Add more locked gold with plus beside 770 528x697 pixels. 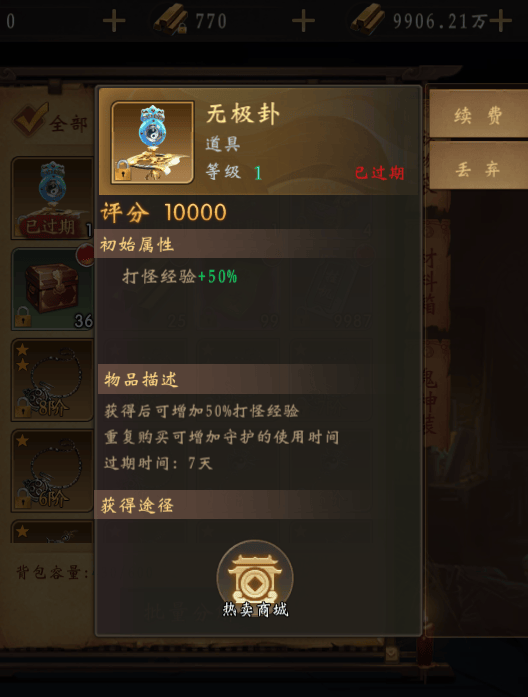coord(303,20)
